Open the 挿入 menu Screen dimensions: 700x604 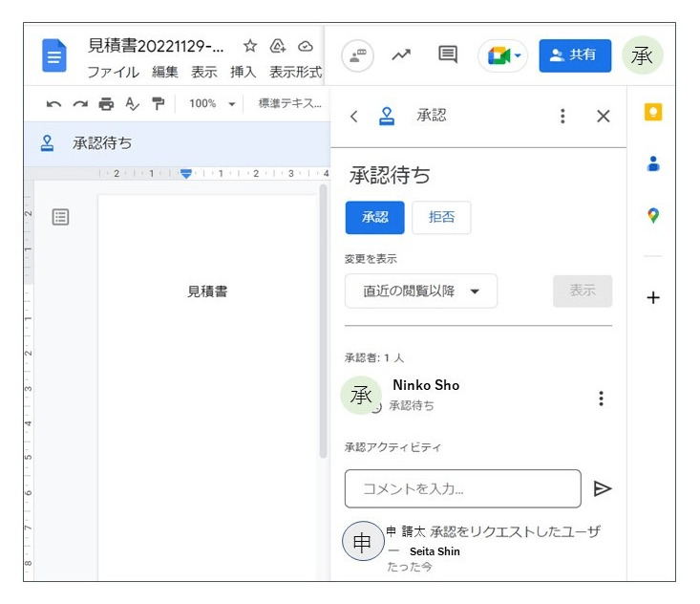[x=243, y=72]
